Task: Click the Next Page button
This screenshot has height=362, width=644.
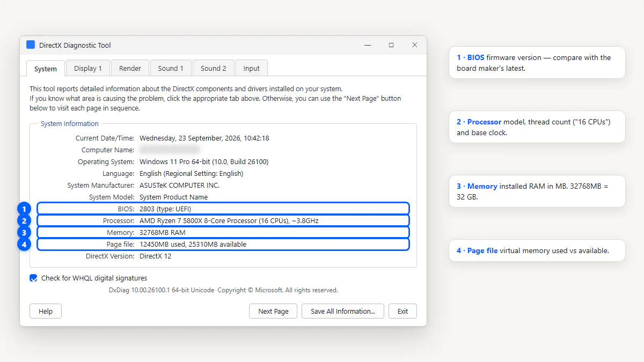Action: (273, 311)
